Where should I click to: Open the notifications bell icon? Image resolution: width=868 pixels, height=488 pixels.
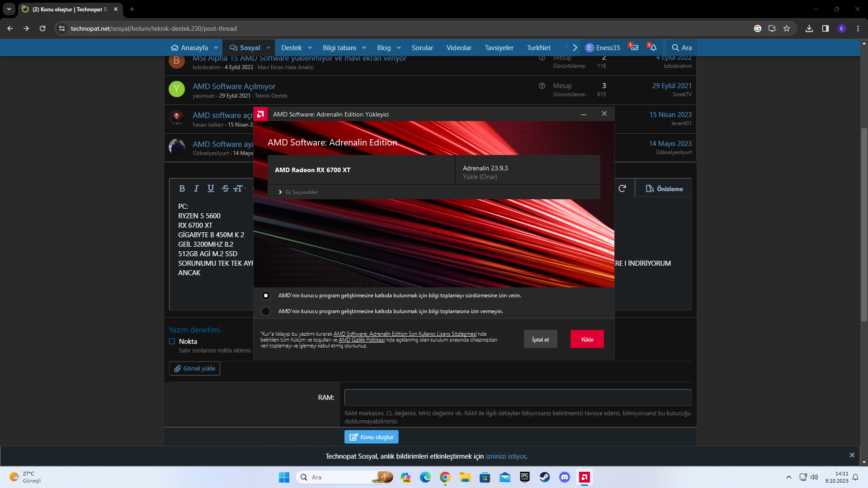pyautogui.click(x=653, y=47)
